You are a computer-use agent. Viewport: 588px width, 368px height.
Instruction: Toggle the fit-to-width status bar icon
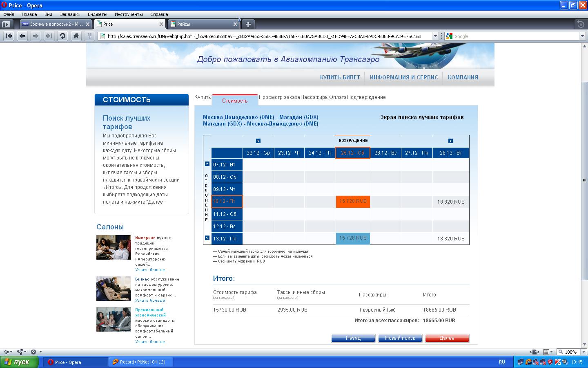pyautogui.click(x=535, y=352)
